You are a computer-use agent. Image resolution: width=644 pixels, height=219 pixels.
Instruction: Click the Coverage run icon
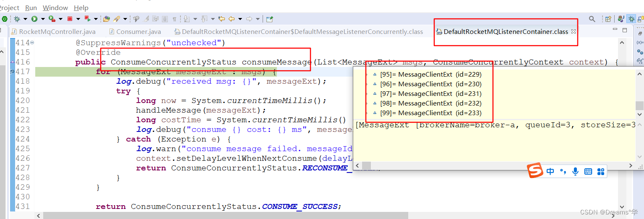coord(51,19)
